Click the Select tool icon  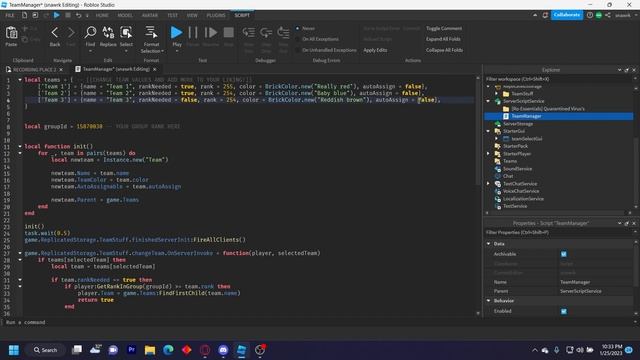click(x=126, y=33)
